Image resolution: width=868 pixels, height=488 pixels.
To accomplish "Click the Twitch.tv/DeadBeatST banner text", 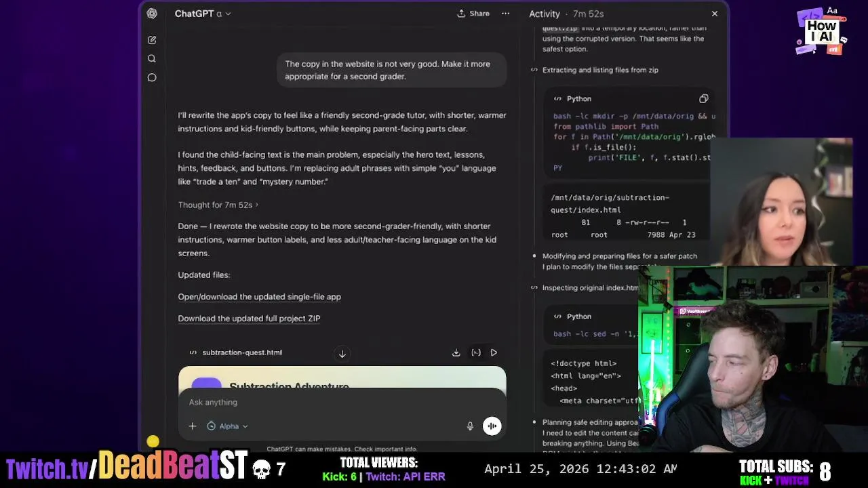I will point(127,468).
